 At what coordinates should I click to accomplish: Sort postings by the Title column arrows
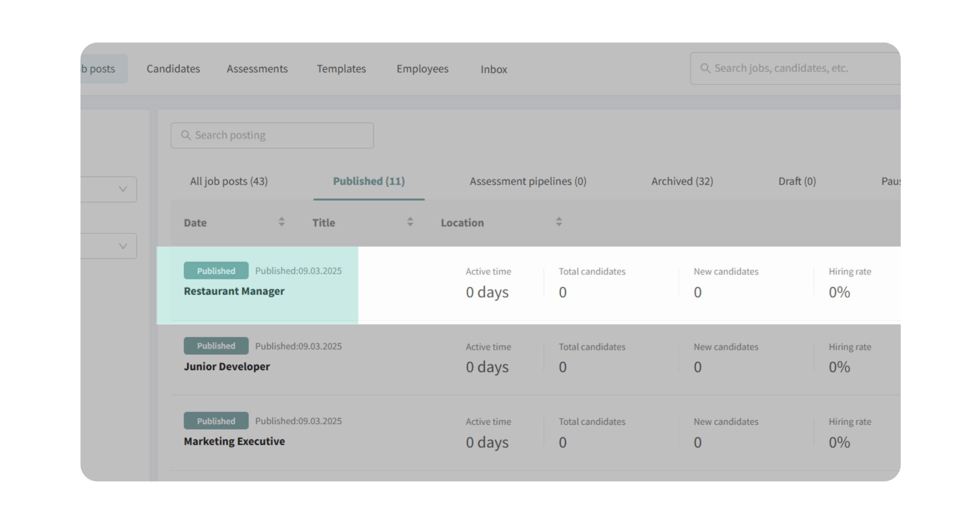(x=410, y=222)
